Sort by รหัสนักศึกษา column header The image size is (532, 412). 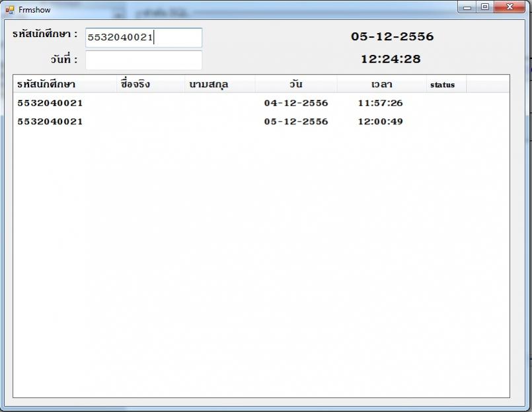pyautogui.click(x=65, y=84)
